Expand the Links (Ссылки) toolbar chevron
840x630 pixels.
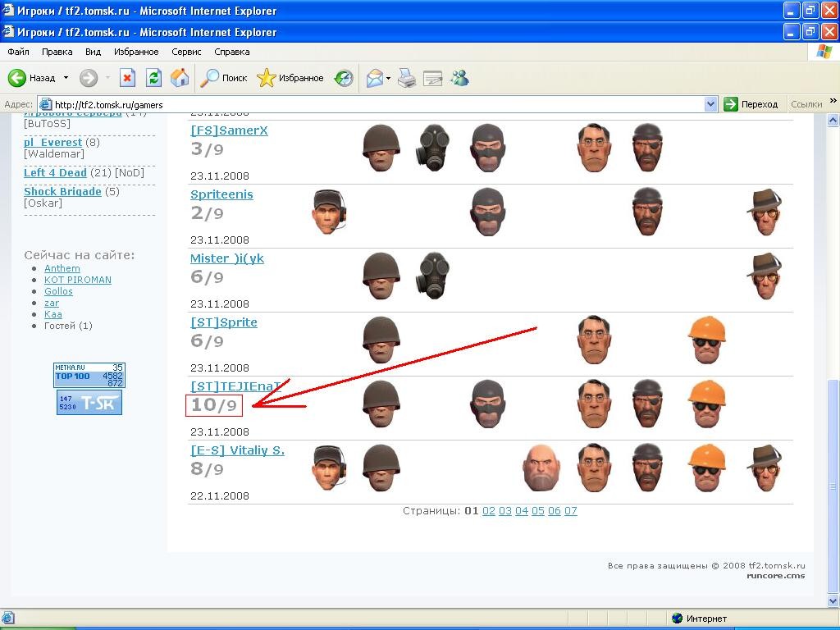(833, 101)
